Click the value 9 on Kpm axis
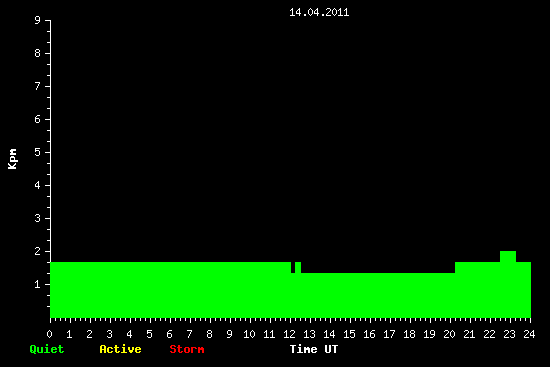Viewport: 550px width, 367px height. click(x=38, y=20)
